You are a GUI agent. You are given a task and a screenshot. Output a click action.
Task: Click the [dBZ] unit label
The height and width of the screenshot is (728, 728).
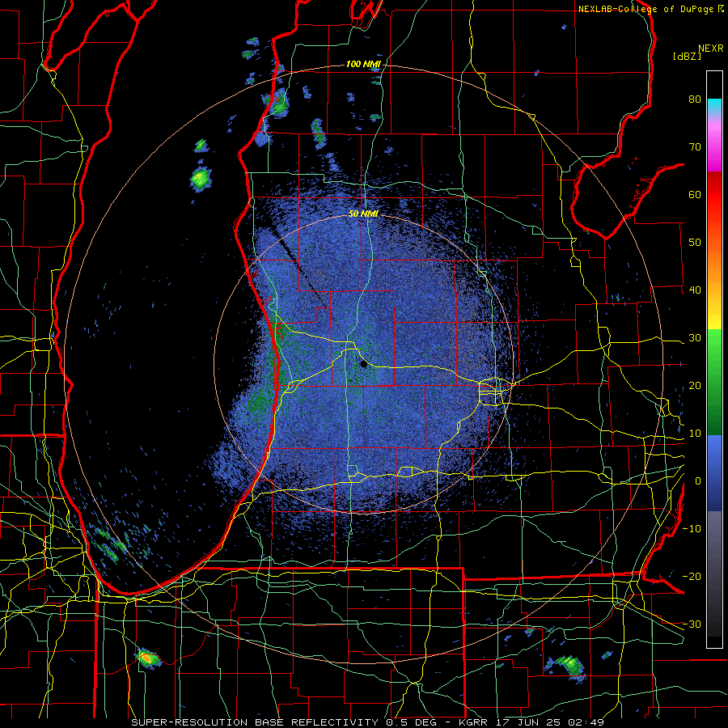pos(687,56)
